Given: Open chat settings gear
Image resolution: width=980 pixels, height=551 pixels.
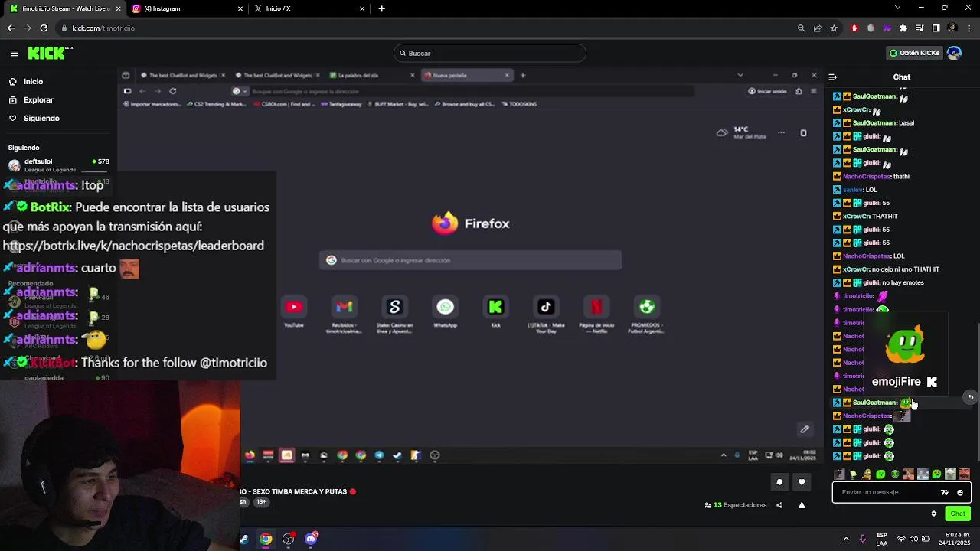Looking at the screenshot, I should (x=934, y=514).
